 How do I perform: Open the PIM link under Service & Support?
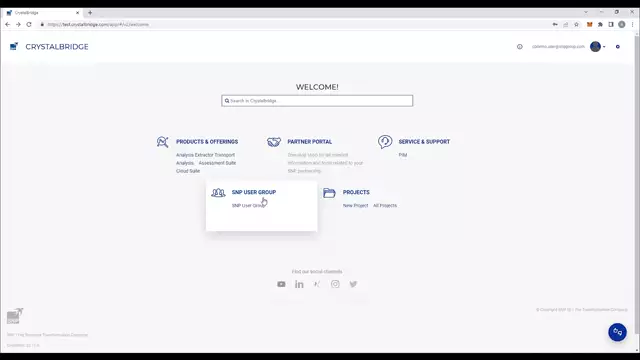403,155
